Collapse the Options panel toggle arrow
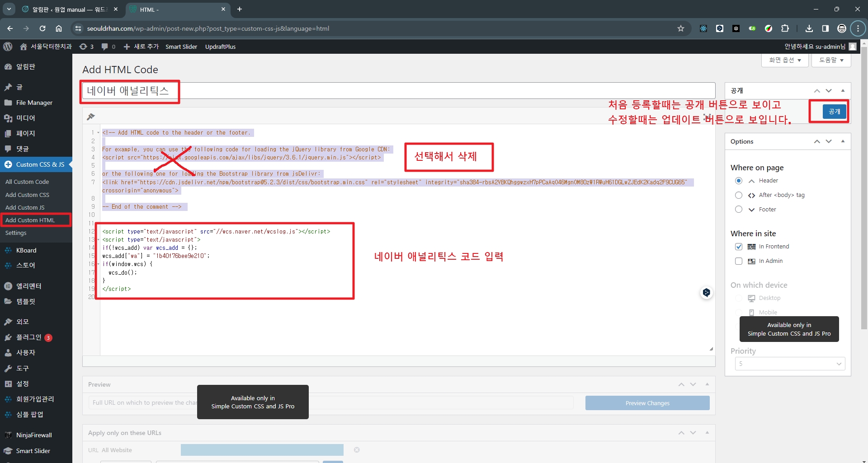 point(843,141)
